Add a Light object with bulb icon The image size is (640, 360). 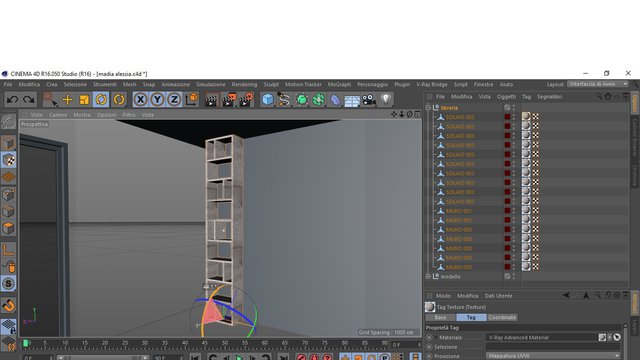[x=386, y=99]
